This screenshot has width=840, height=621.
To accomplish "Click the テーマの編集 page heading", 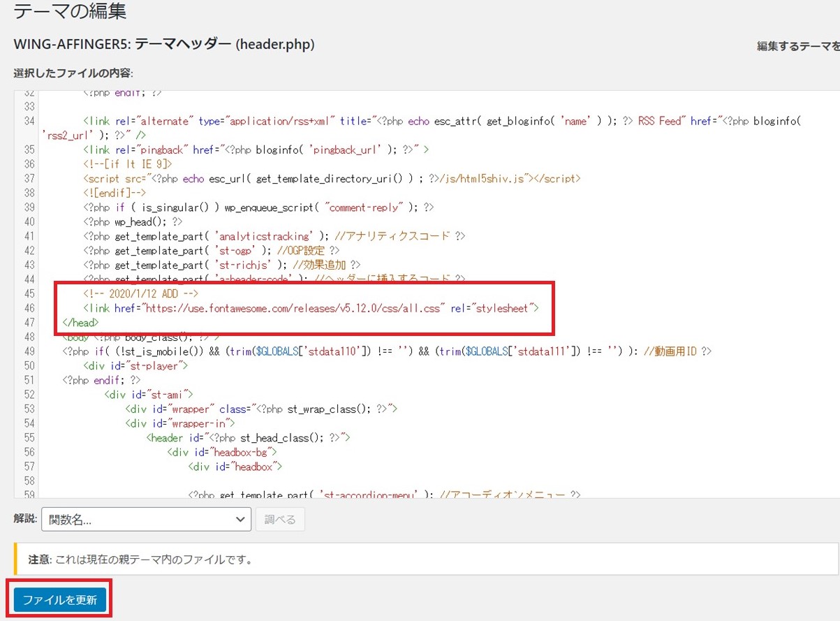I will tap(70, 11).
